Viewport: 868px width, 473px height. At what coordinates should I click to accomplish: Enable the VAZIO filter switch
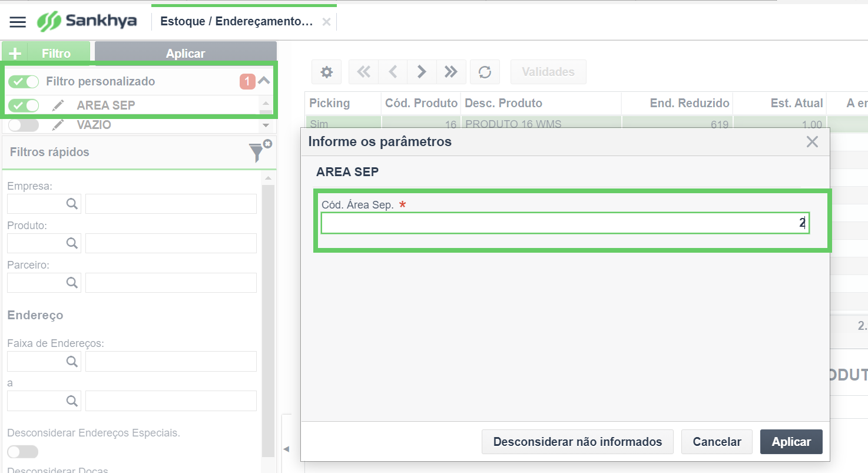tap(24, 125)
